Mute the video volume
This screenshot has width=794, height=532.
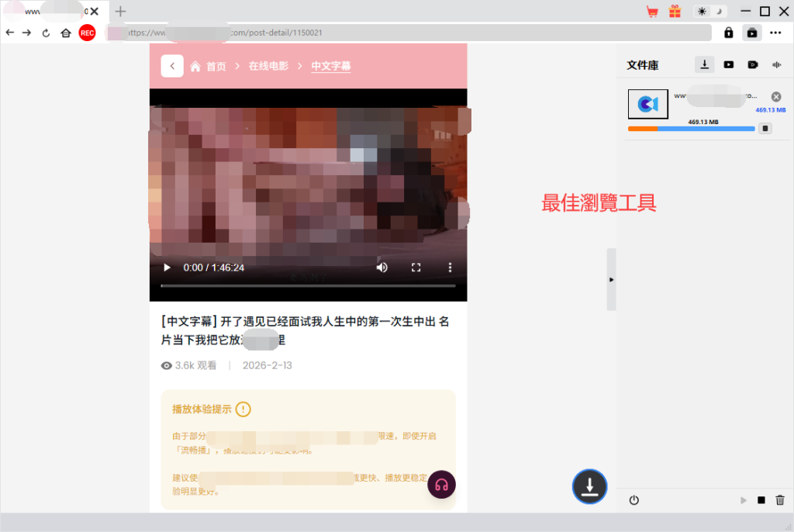click(x=381, y=268)
